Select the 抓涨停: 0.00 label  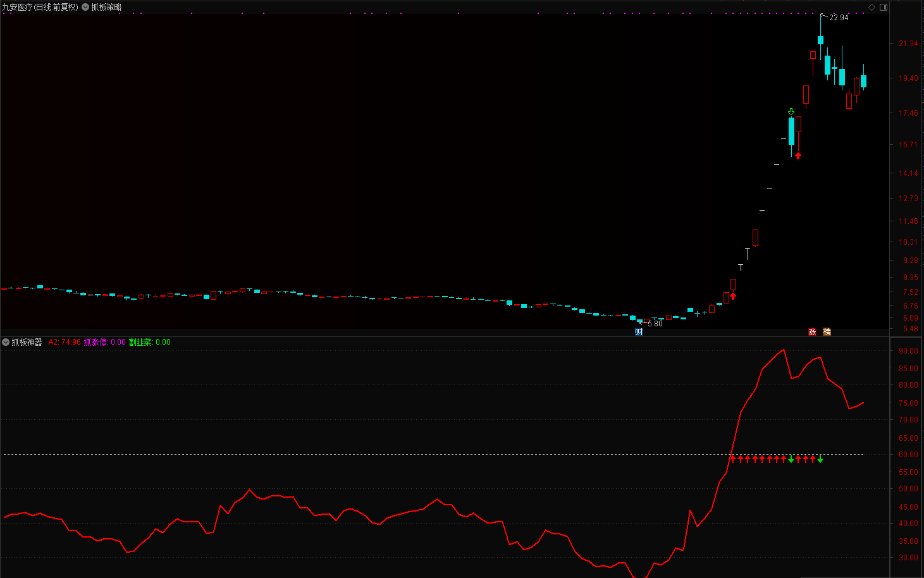click(x=105, y=342)
